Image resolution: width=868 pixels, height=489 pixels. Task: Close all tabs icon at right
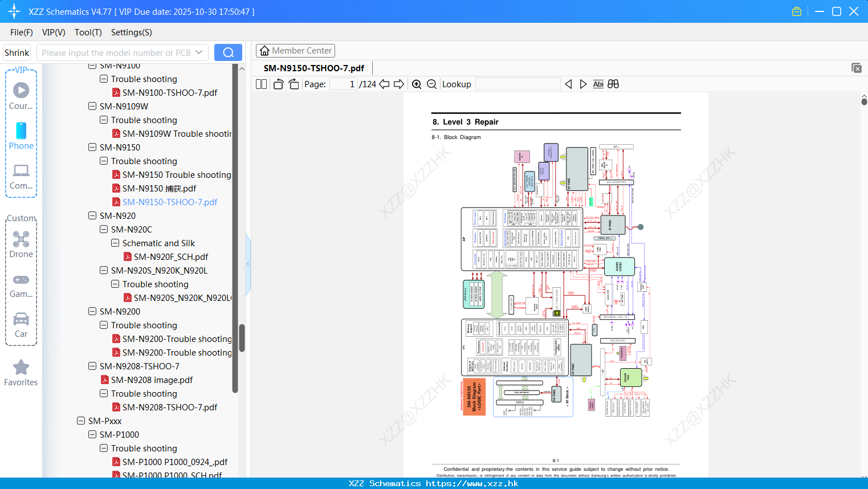tap(857, 68)
